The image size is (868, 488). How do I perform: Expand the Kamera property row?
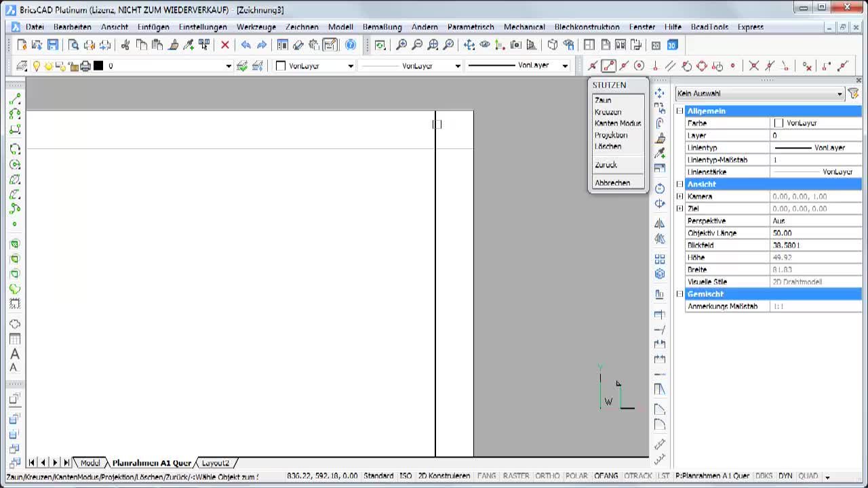coord(679,196)
